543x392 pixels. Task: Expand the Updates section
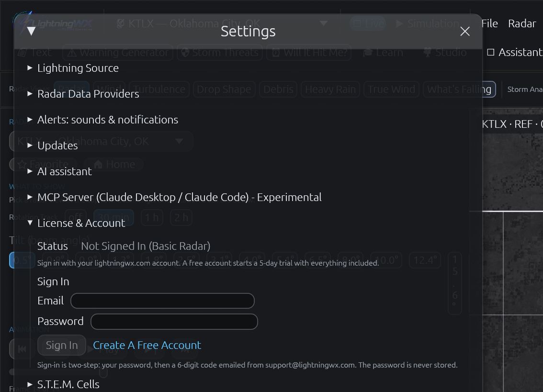53,146
